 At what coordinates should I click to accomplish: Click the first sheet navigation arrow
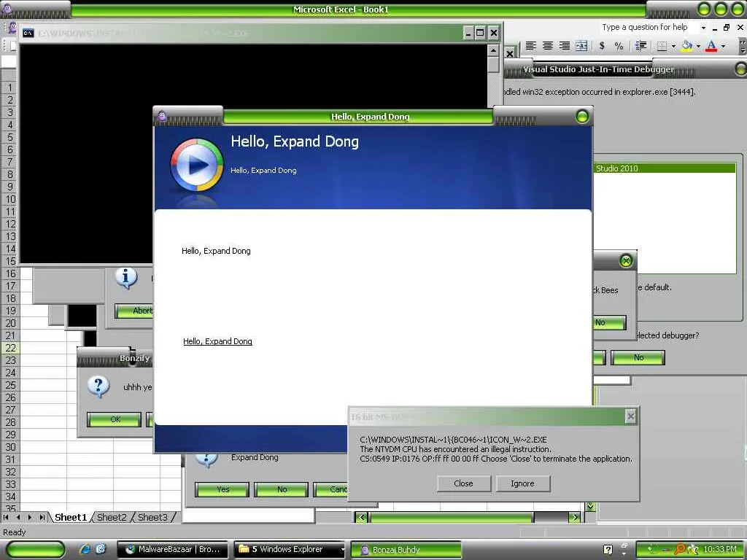[x=6, y=517]
